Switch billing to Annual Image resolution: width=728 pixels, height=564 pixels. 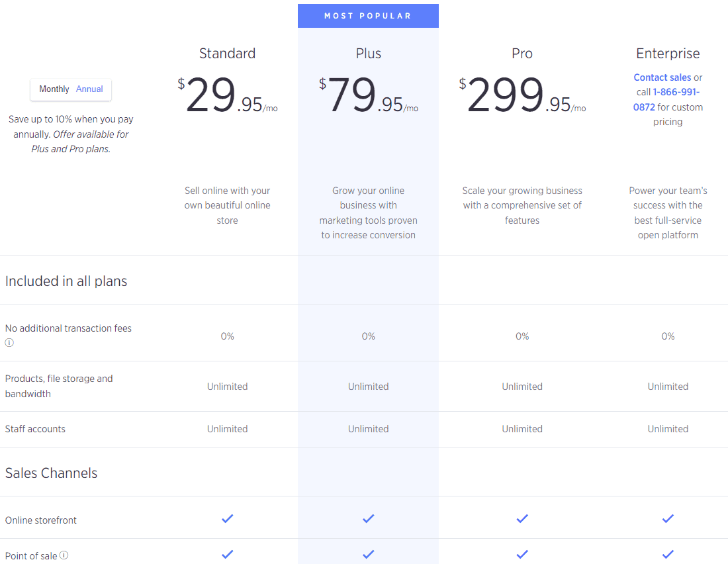pyautogui.click(x=89, y=89)
